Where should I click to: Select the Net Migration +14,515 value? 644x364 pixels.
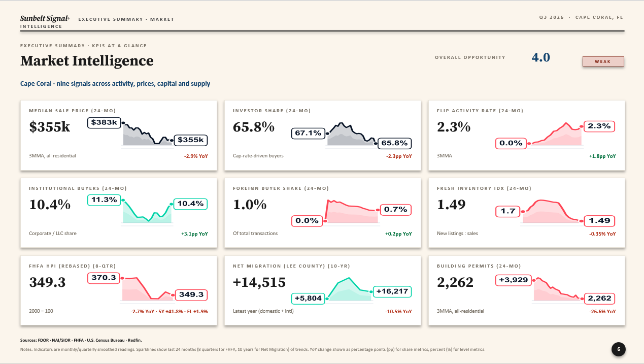(x=259, y=282)
